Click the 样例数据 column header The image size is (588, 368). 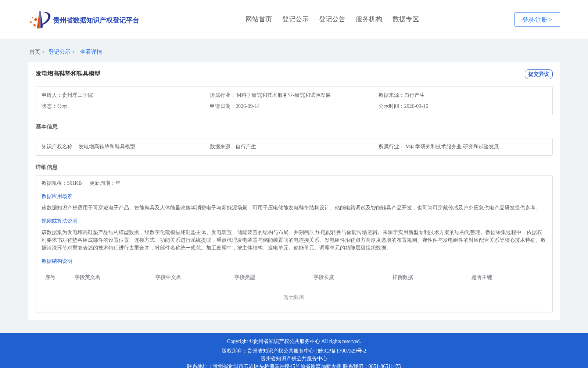(403, 277)
